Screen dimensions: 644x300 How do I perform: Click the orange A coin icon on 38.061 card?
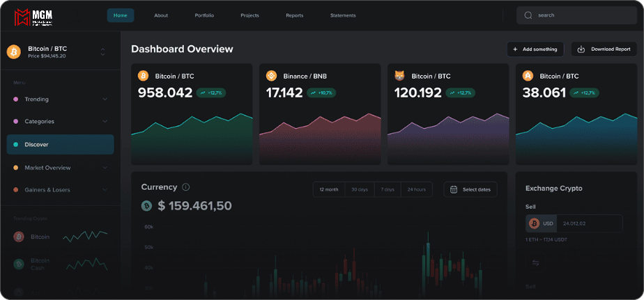(x=528, y=76)
